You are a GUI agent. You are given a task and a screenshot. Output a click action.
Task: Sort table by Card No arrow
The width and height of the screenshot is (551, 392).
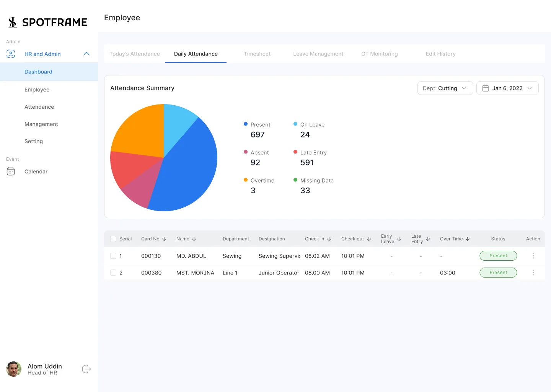click(164, 239)
